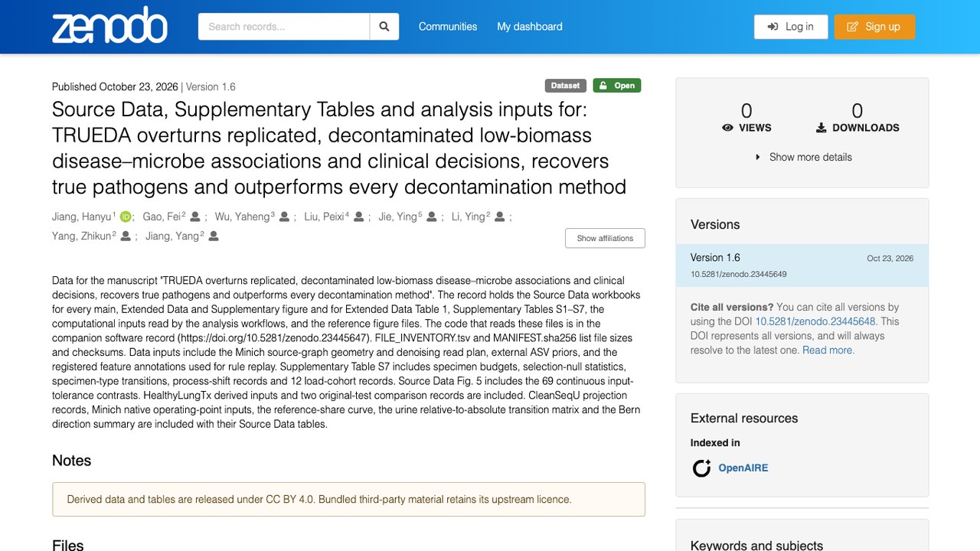The height and width of the screenshot is (551, 980).
Task: Click the person icon beside Gao, Fei
Action: [195, 217]
